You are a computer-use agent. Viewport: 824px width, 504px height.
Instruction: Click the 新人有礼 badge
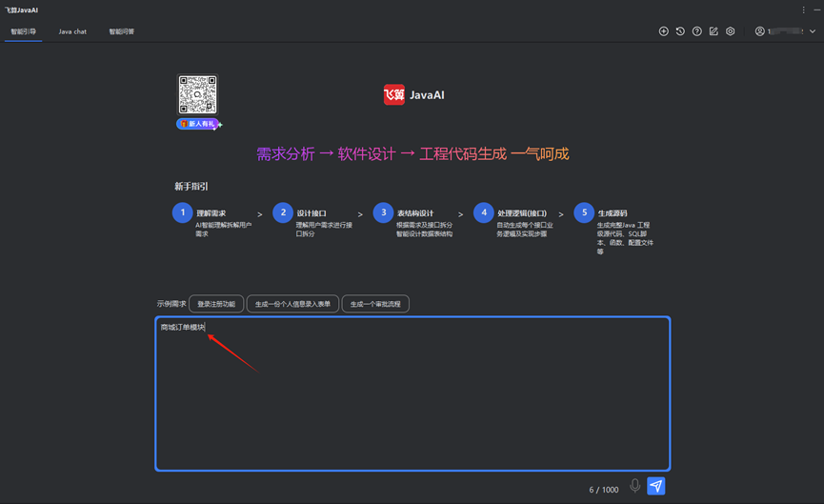point(198,124)
